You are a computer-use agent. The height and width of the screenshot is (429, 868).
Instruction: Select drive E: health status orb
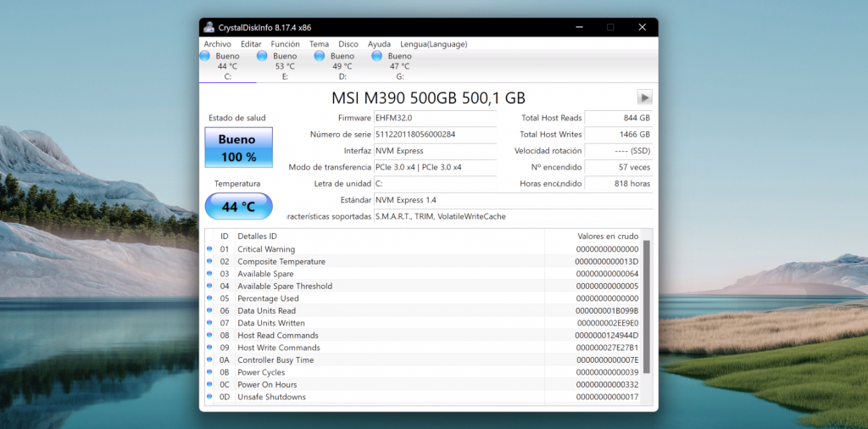263,56
